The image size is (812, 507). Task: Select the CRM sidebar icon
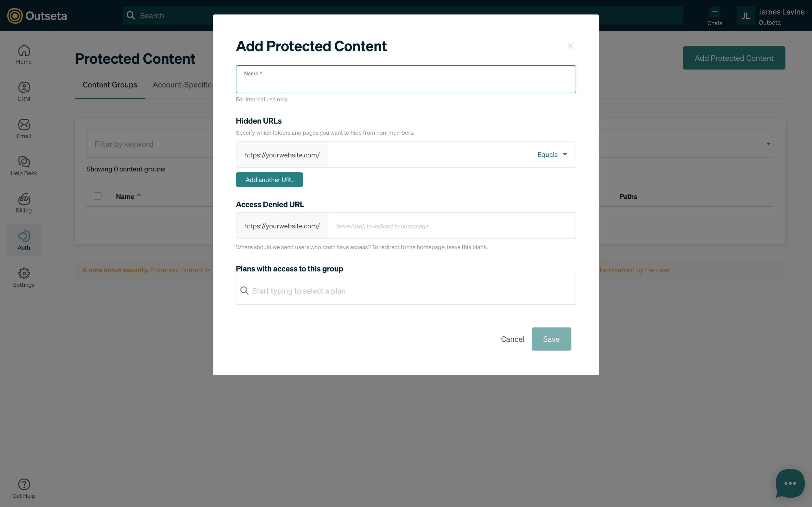[24, 91]
